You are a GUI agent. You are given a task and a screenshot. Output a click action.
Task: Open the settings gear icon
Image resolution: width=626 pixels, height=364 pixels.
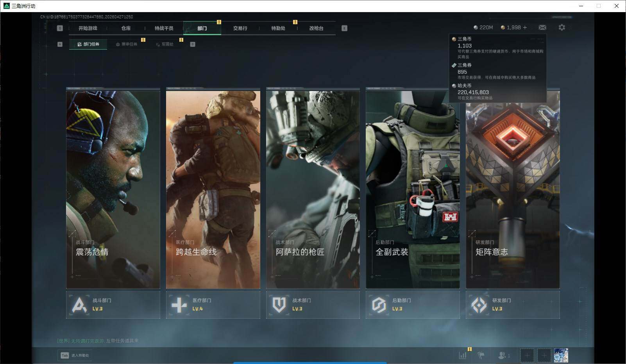point(562,27)
